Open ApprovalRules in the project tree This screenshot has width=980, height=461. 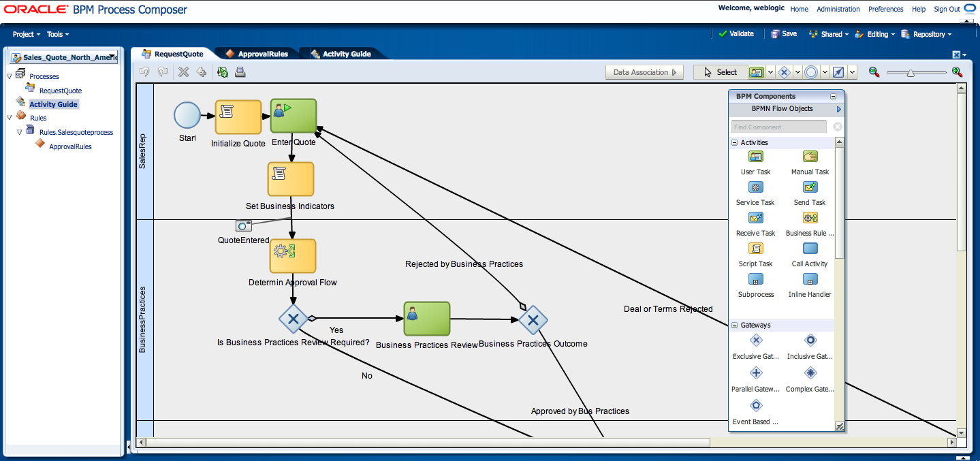[70, 146]
